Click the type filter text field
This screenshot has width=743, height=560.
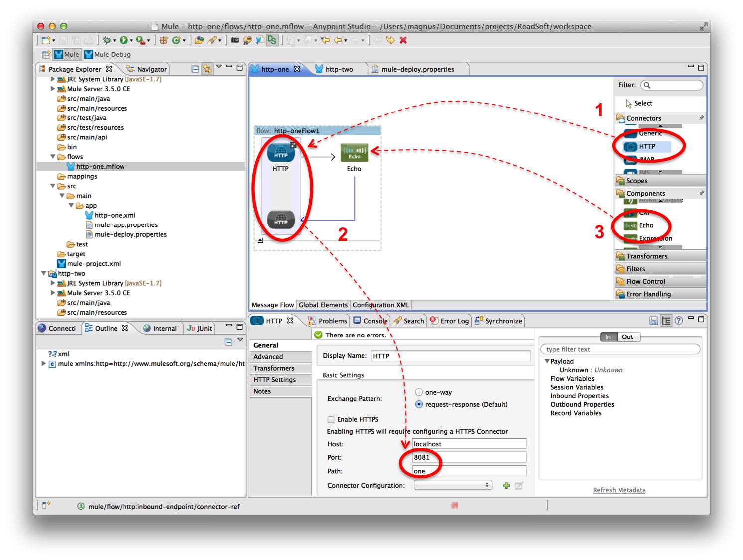(620, 349)
